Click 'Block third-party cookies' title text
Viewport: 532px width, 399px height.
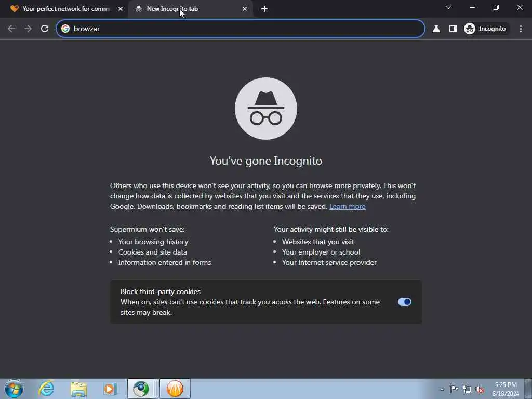[x=161, y=291]
